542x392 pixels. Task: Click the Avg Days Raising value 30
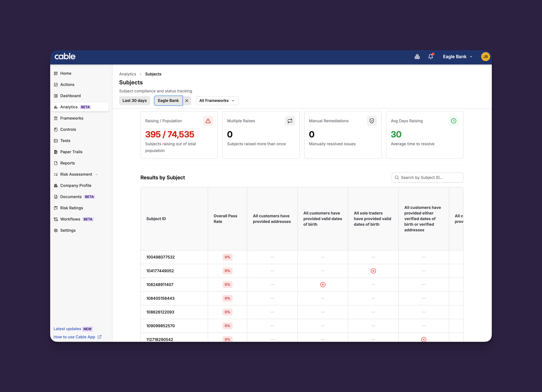point(396,134)
